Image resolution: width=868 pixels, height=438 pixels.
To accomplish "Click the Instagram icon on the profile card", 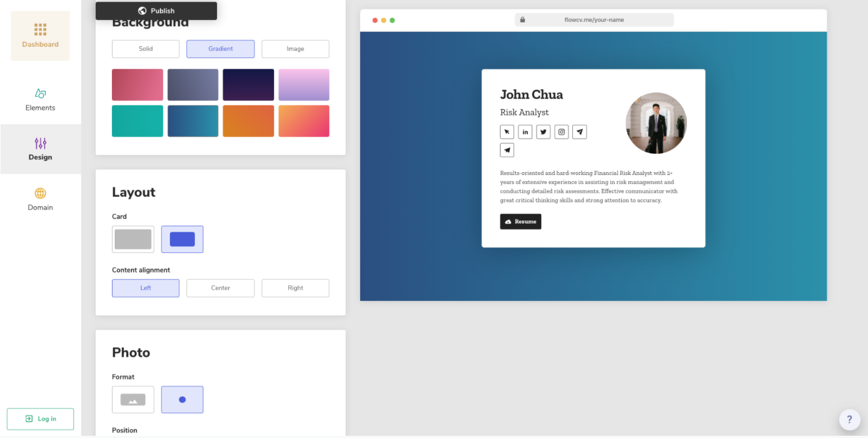I will coord(561,132).
